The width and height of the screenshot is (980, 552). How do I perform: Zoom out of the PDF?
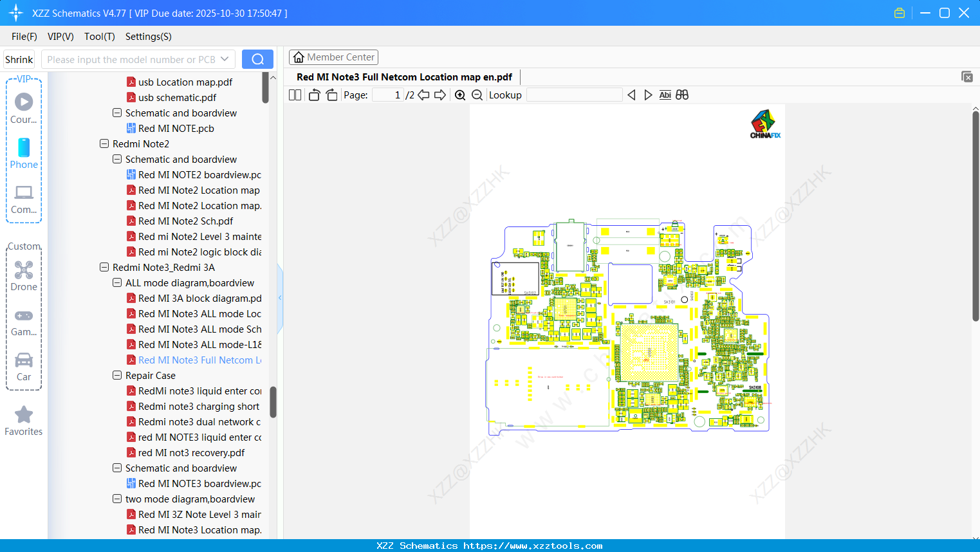click(x=477, y=95)
